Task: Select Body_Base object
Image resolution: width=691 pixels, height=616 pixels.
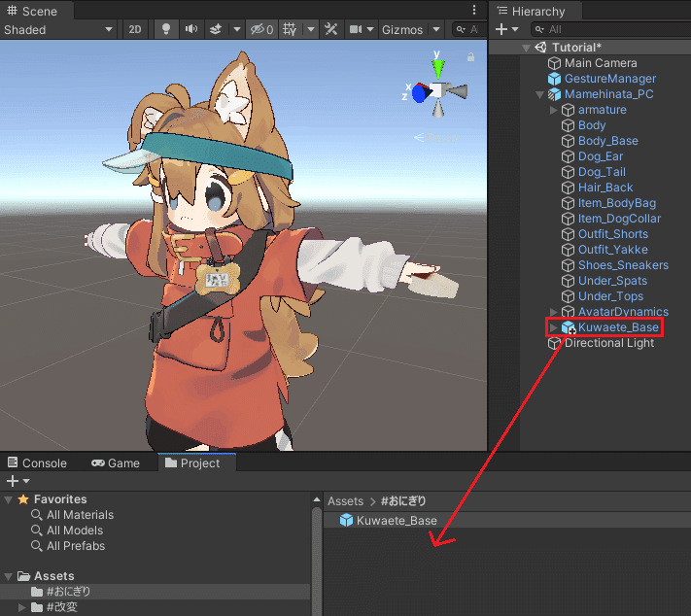Action: [x=607, y=141]
